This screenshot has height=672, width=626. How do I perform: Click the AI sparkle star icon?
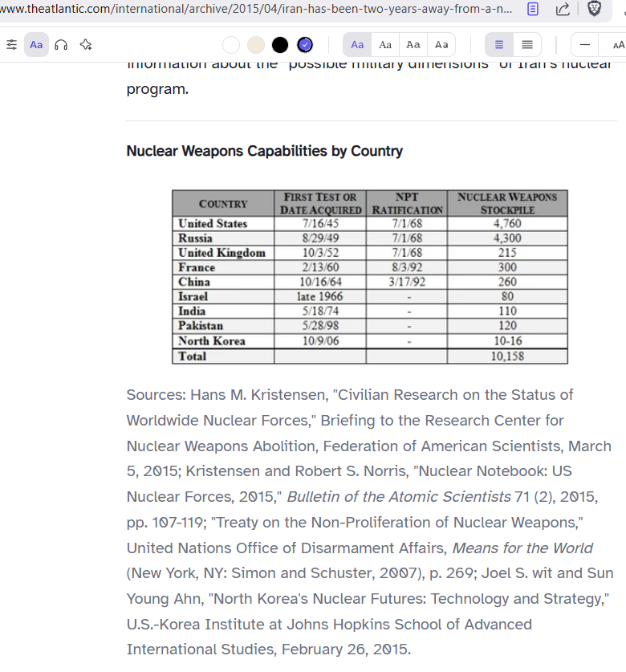pos(86,45)
